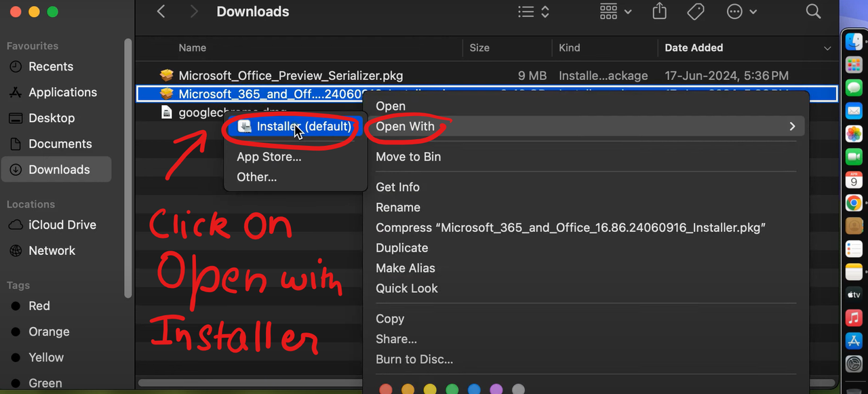This screenshot has width=868, height=394.
Task: Open the Share icon in the toolbar
Action: [659, 12]
